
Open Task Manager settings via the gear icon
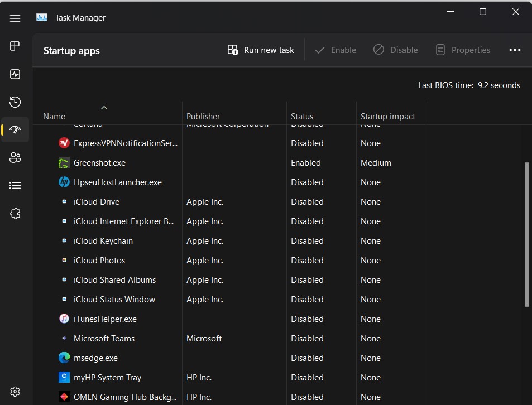[x=15, y=391]
